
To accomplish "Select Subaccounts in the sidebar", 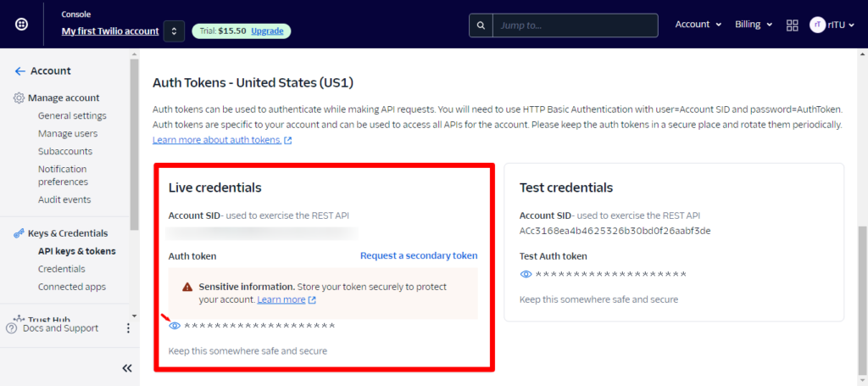I will pos(65,151).
